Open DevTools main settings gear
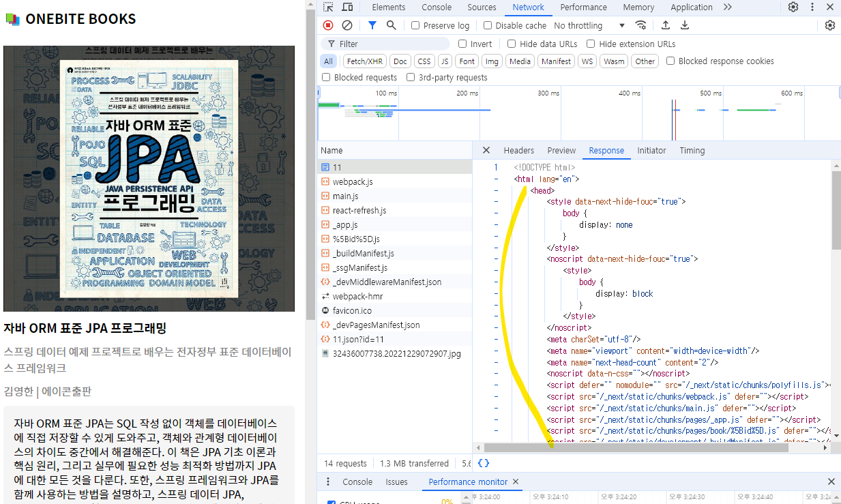The height and width of the screenshot is (504, 841). [793, 8]
